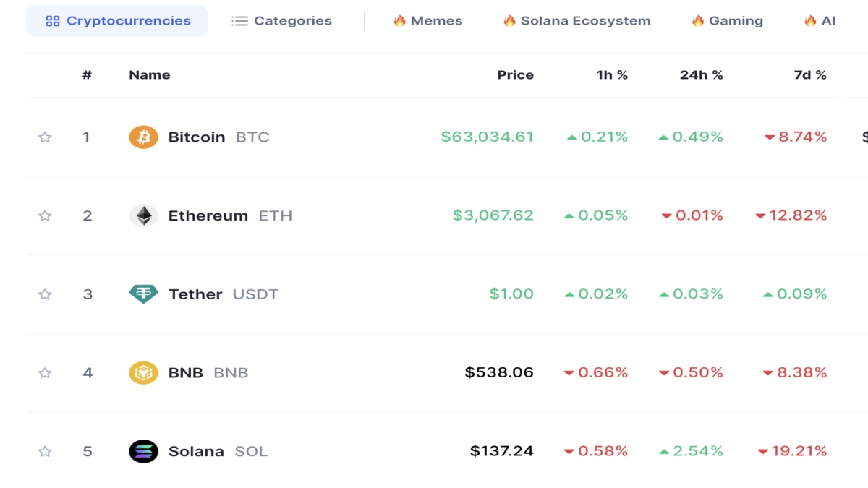Image resolution: width=868 pixels, height=488 pixels.
Task: Click the Tether logo icon
Action: (143, 294)
